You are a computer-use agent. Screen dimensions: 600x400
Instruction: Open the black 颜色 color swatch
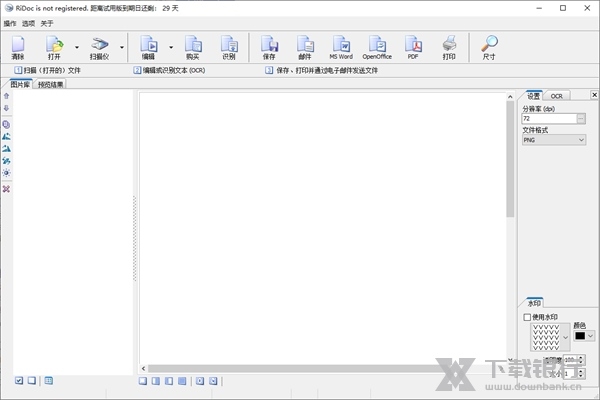[x=579, y=336]
